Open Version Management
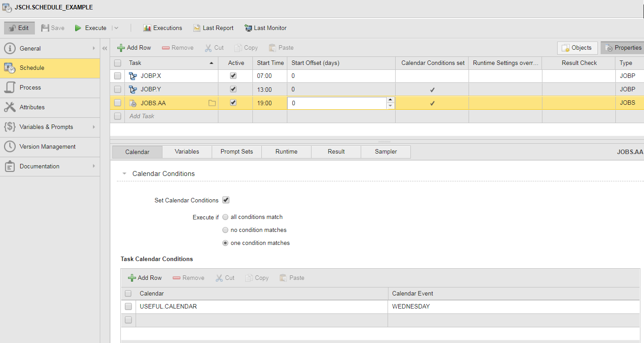The image size is (644, 343). (46, 147)
